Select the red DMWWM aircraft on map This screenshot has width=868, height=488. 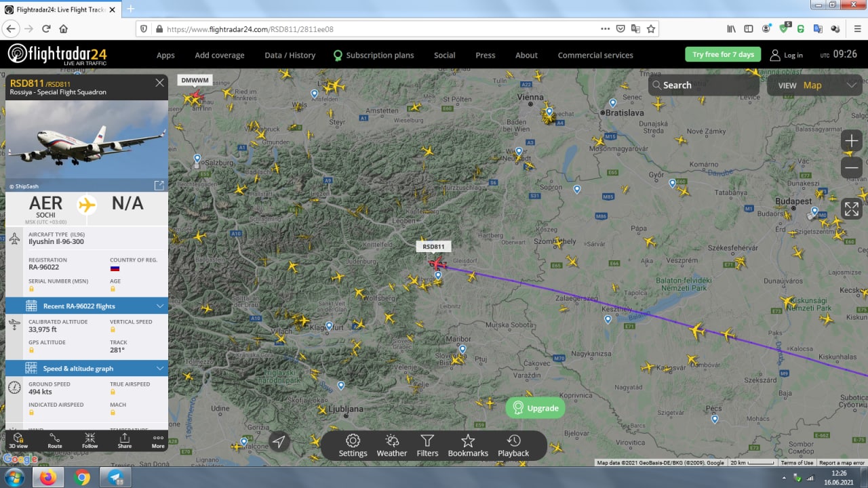[x=195, y=95]
